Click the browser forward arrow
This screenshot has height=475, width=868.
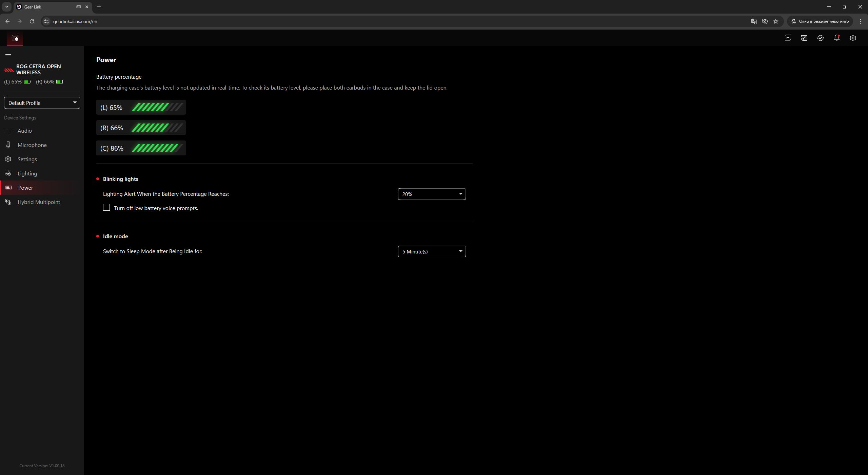pyautogui.click(x=20, y=21)
